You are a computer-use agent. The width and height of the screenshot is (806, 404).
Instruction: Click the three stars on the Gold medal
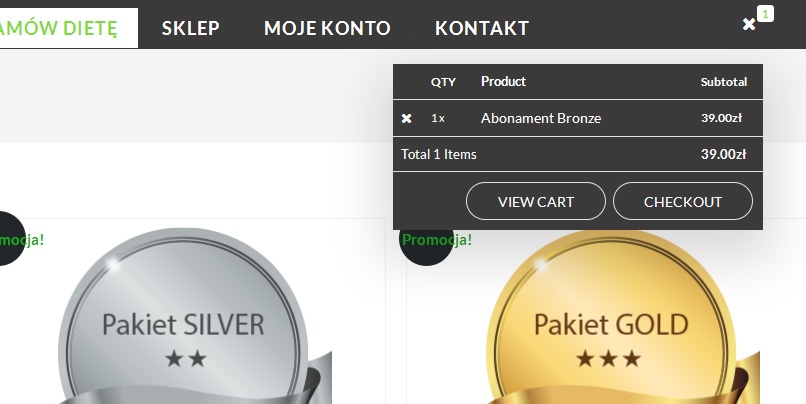tap(609, 358)
